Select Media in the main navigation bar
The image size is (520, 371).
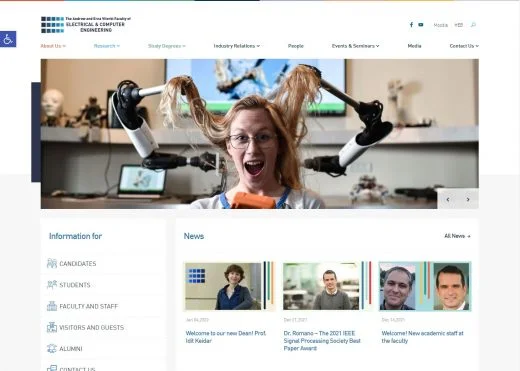[x=414, y=46]
